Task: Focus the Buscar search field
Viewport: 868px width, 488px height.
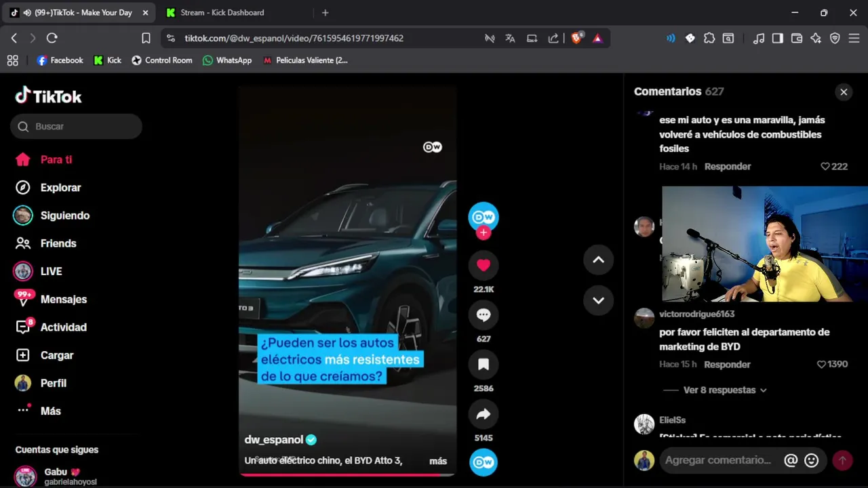Action: pos(76,126)
